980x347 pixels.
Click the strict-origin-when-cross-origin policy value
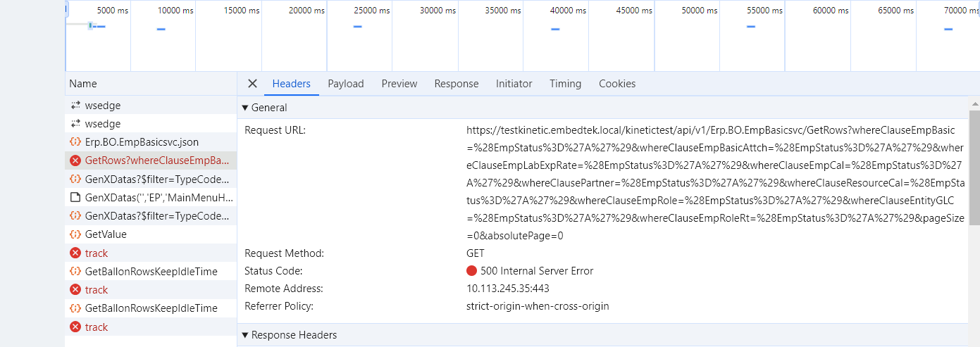[x=538, y=306]
